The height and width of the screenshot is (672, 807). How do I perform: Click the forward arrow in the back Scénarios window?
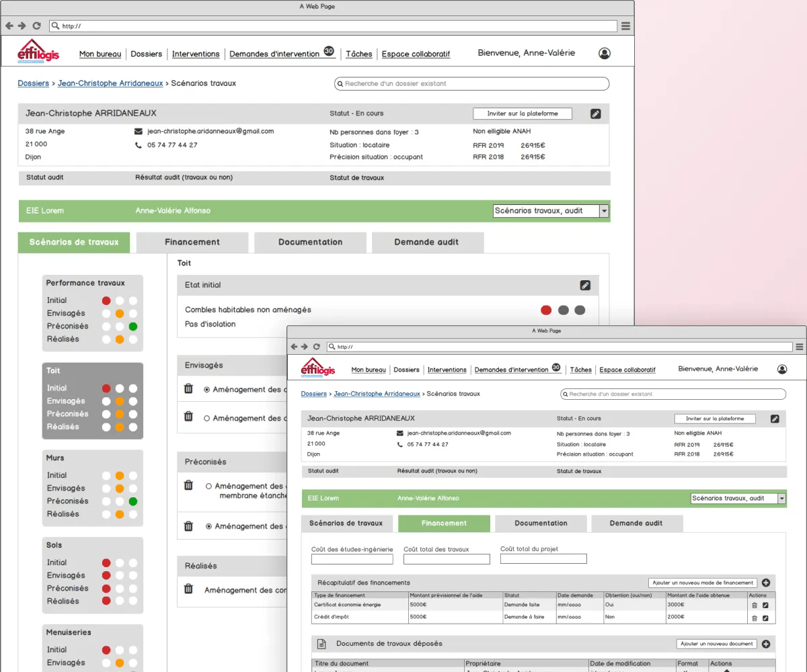point(22,26)
